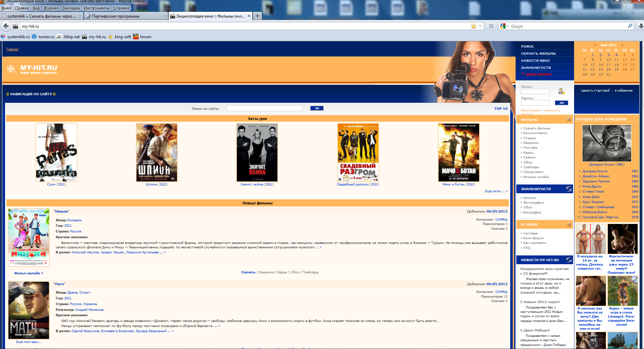The height and width of the screenshot is (349, 644).
Task: Click star icon on ФИЛЬМЫ header
Action: (569, 119)
